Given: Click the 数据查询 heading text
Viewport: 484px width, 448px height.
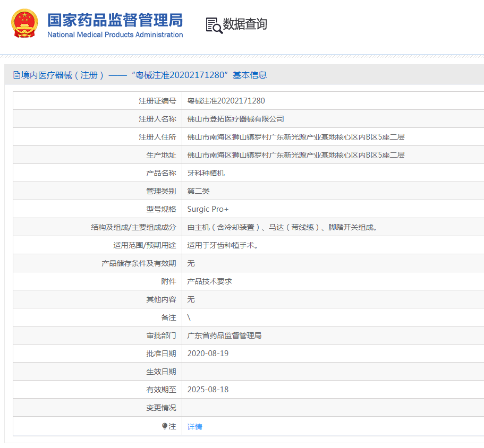Looking at the screenshot, I should 245,24.
